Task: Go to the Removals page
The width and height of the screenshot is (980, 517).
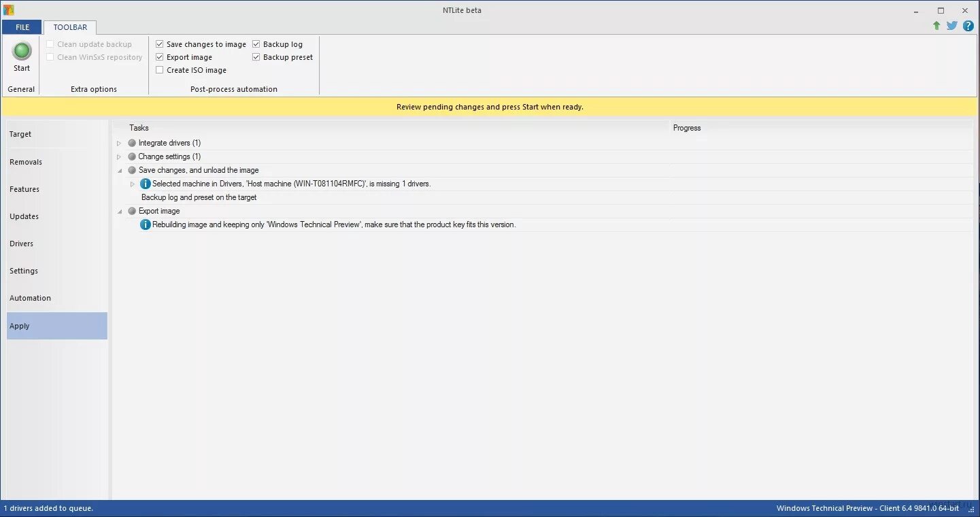Action: pos(57,162)
